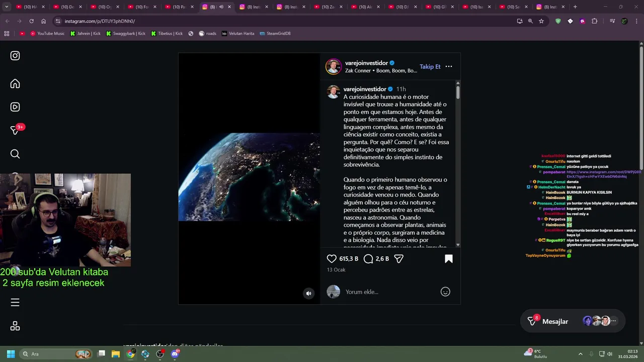Viewport: 644px width, 362px height.
Task: Open the apps grid in bookmarks bar
Action: (x=7, y=33)
